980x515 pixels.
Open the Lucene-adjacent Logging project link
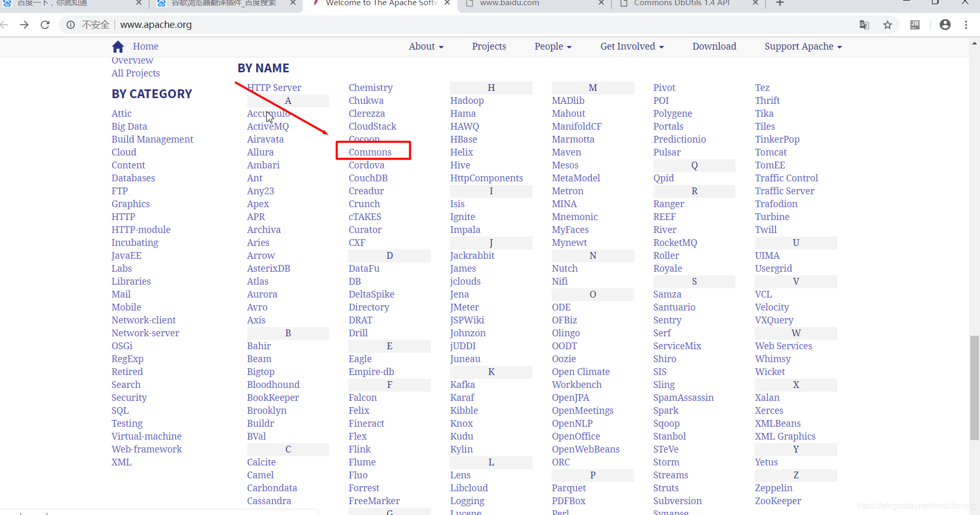[467, 501]
